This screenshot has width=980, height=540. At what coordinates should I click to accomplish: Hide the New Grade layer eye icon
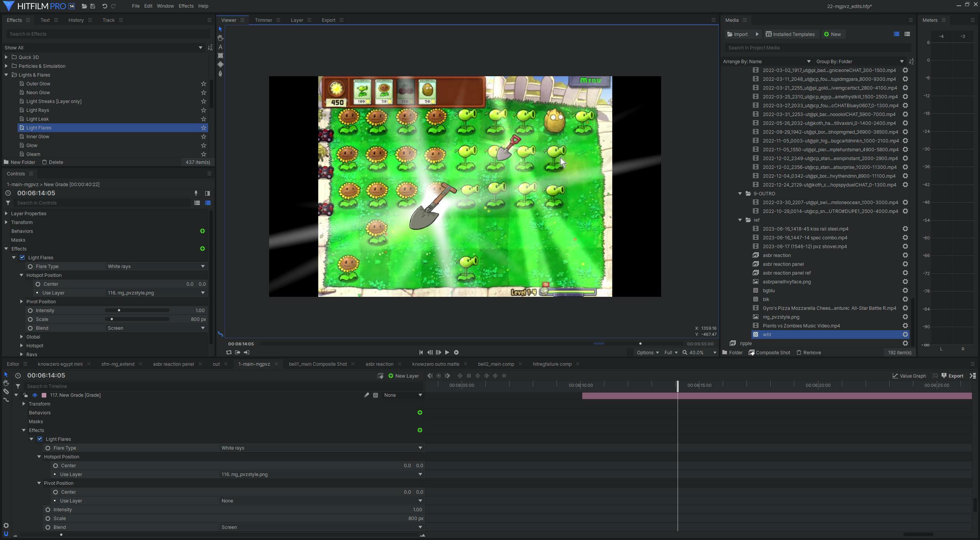pyautogui.click(x=35, y=395)
